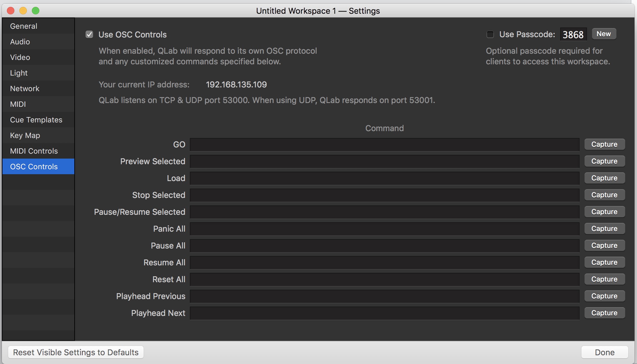This screenshot has height=364, width=637.
Task: Click the Load command text field
Action: pos(384,178)
